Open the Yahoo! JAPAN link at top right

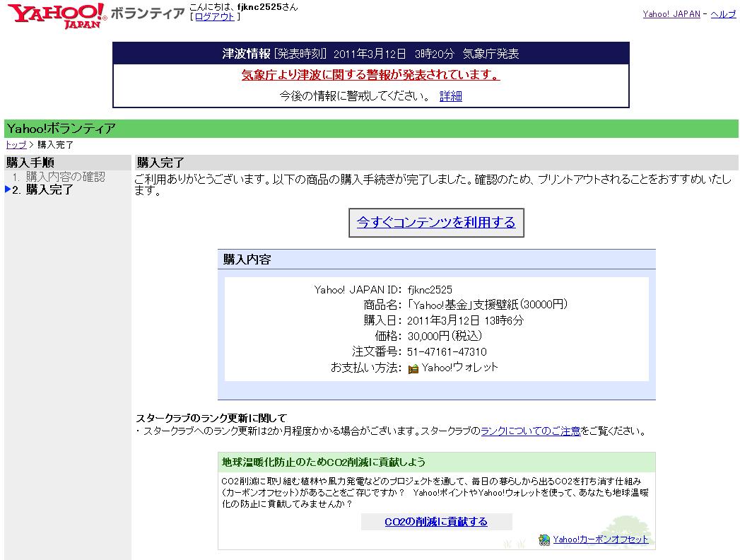point(671,14)
